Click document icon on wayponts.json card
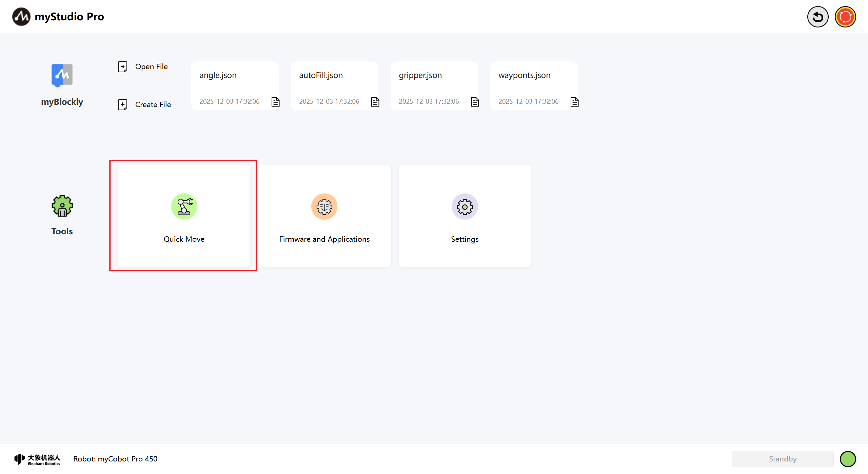868x474 pixels. [x=574, y=102]
